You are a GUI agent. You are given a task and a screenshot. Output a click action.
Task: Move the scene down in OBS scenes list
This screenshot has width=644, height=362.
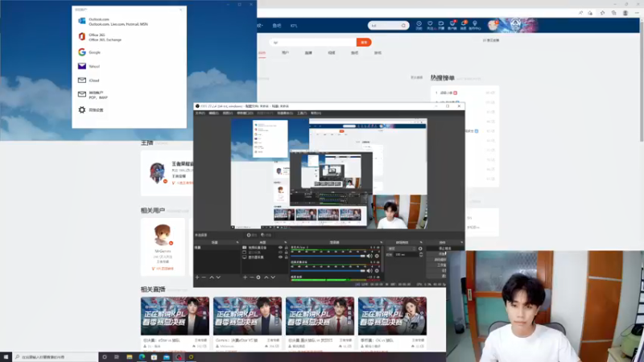coord(218,278)
